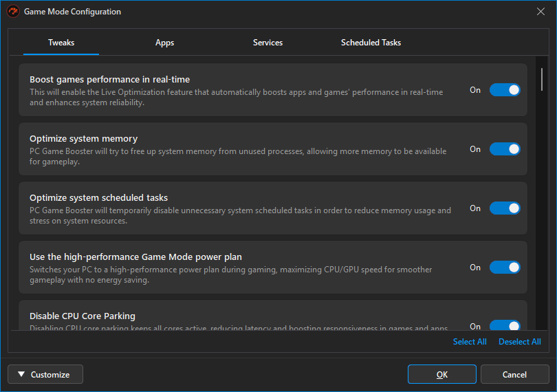
Task: Click Live Optimization feature description text
Action: click(237, 97)
